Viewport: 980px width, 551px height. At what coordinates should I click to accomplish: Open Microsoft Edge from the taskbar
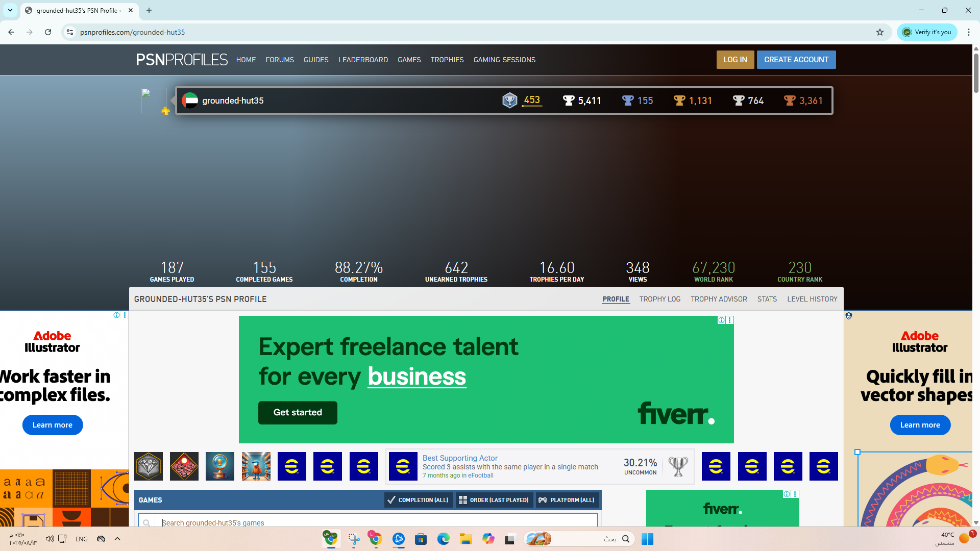point(443,539)
